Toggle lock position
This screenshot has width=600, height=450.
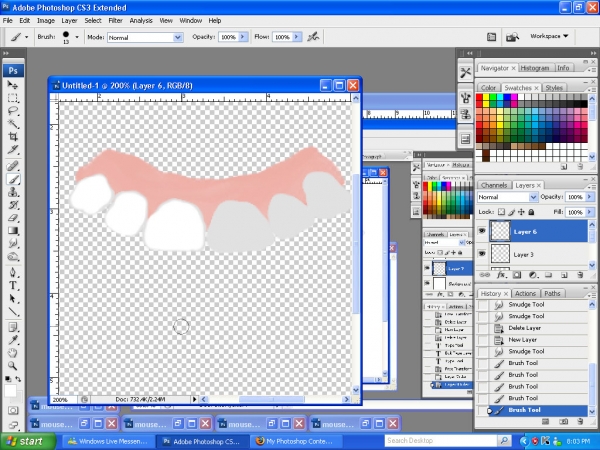(x=521, y=212)
